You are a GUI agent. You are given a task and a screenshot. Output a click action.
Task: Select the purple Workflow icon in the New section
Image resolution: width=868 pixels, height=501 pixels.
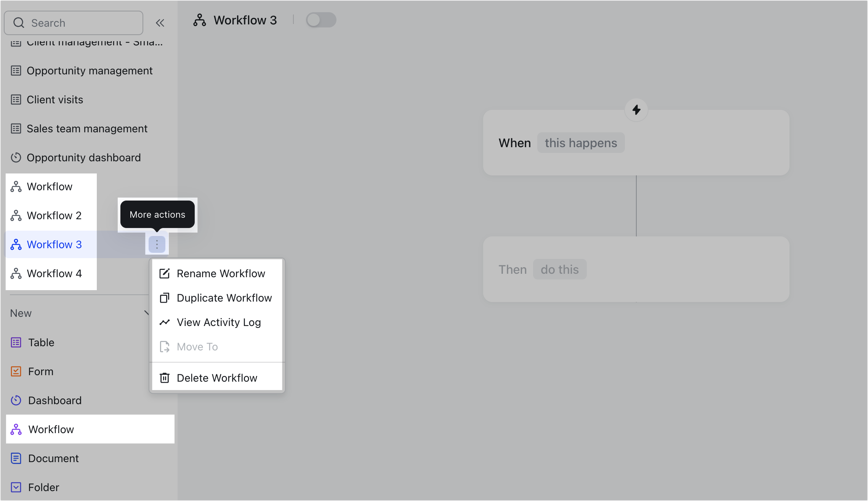pyautogui.click(x=16, y=429)
